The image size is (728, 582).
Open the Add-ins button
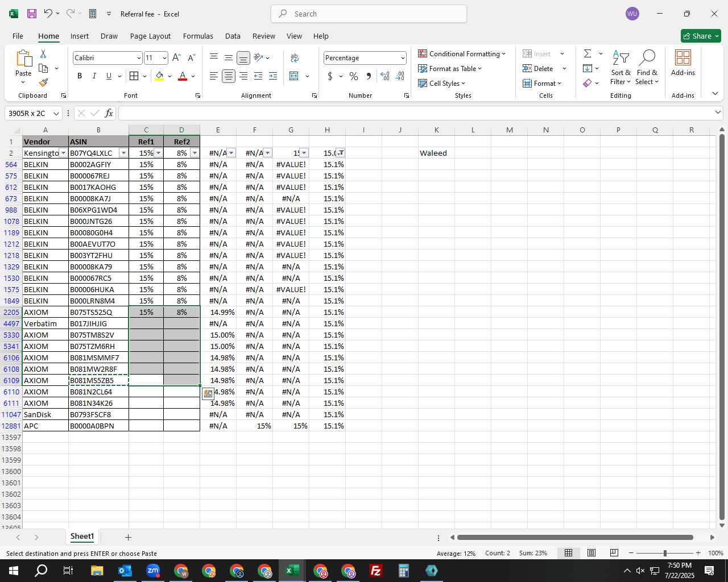pos(683,63)
